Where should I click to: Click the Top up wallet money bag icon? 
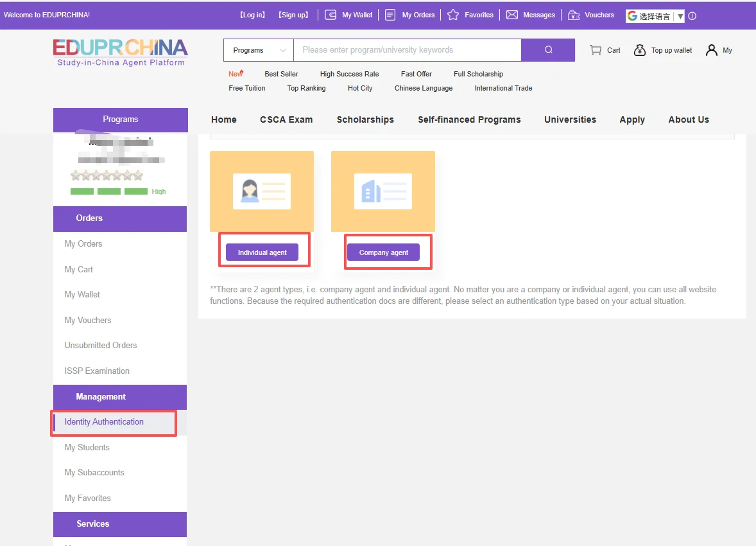[640, 50]
